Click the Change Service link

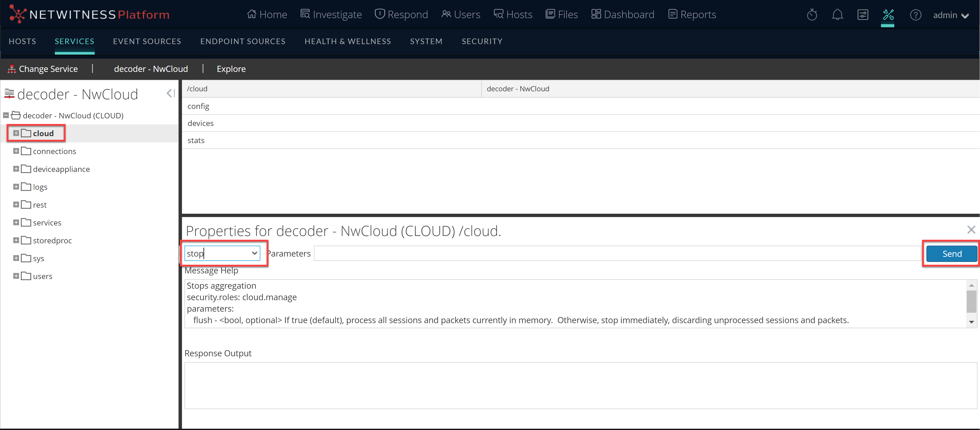pos(48,69)
